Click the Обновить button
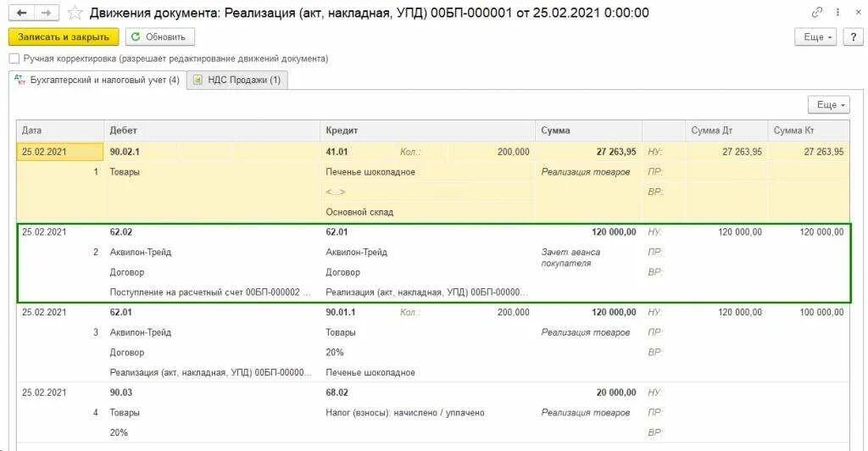The width and height of the screenshot is (868, 451). (160, 37)
